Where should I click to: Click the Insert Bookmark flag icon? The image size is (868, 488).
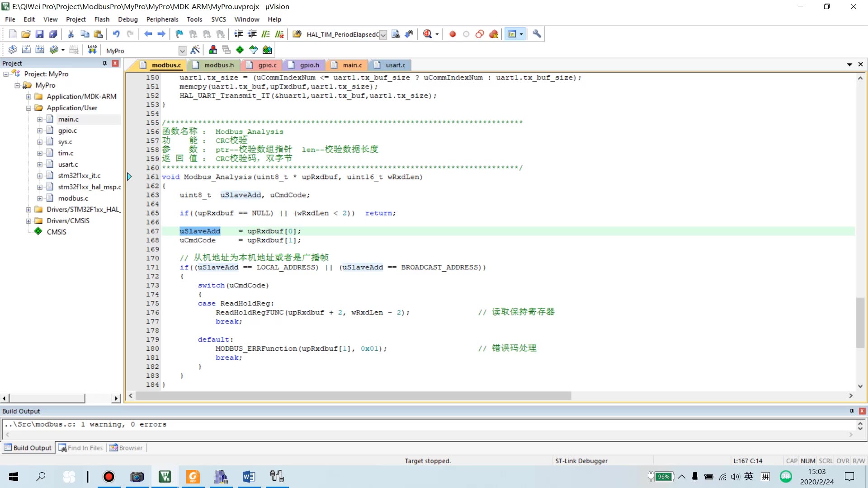coord(179,34)
